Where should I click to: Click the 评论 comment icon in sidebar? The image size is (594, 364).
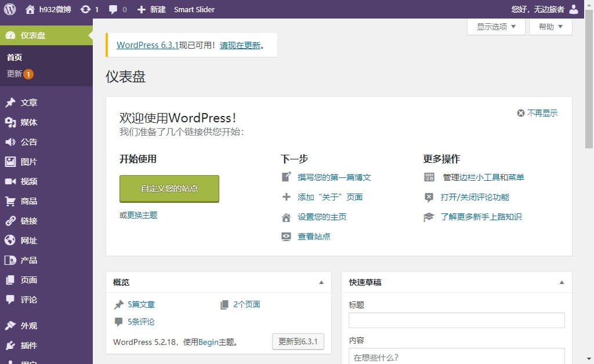coord(10,300)
